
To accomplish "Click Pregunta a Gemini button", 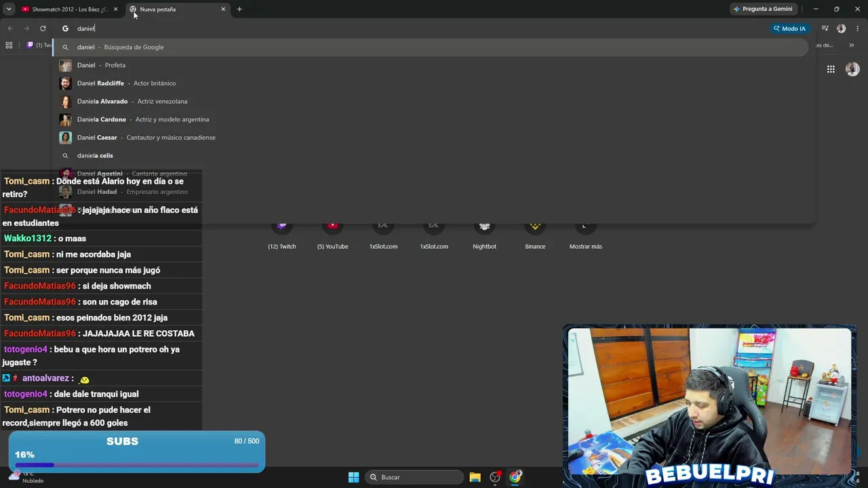I will (762, 9).
